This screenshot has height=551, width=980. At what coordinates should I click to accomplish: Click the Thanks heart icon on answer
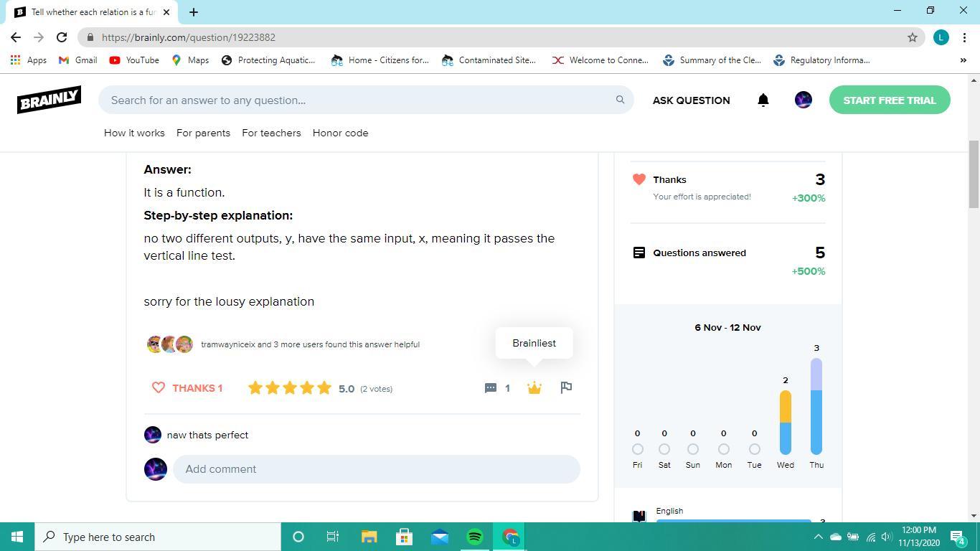(x=159, y=388)
